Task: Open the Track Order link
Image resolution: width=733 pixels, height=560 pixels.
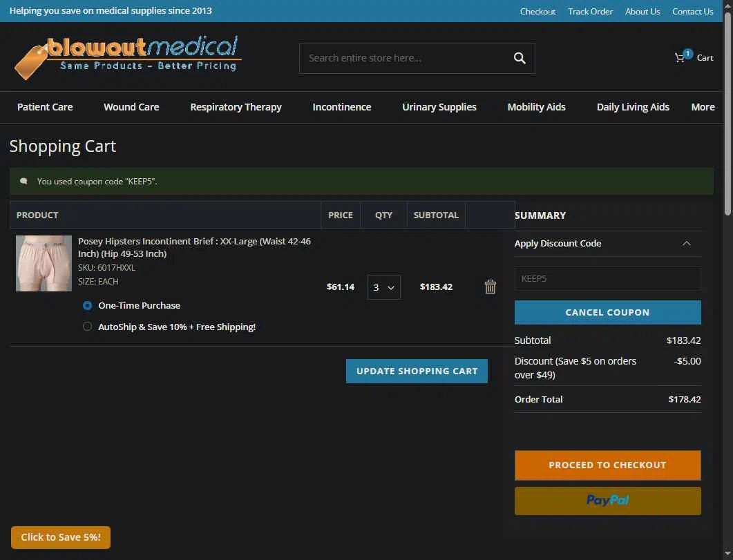Action: tap(590, 11)
